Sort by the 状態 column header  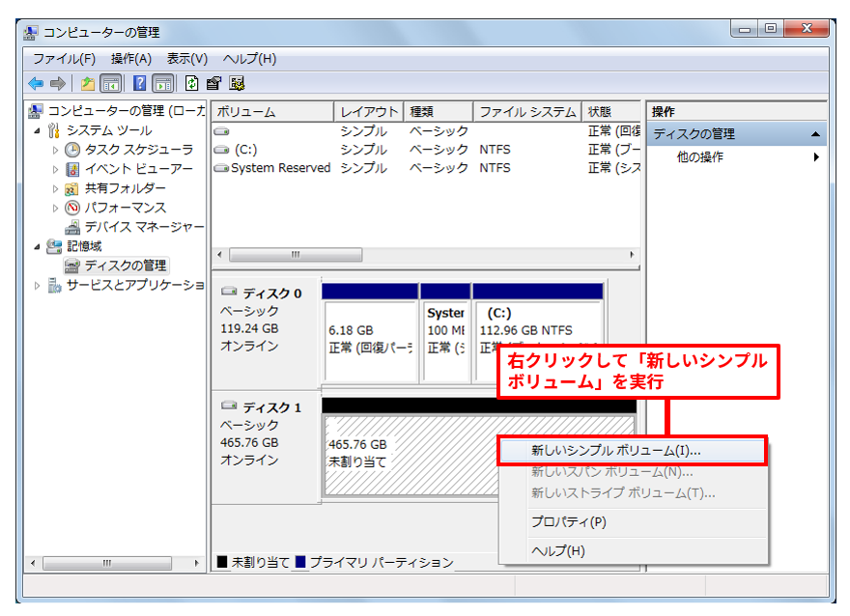coord(611,112)
